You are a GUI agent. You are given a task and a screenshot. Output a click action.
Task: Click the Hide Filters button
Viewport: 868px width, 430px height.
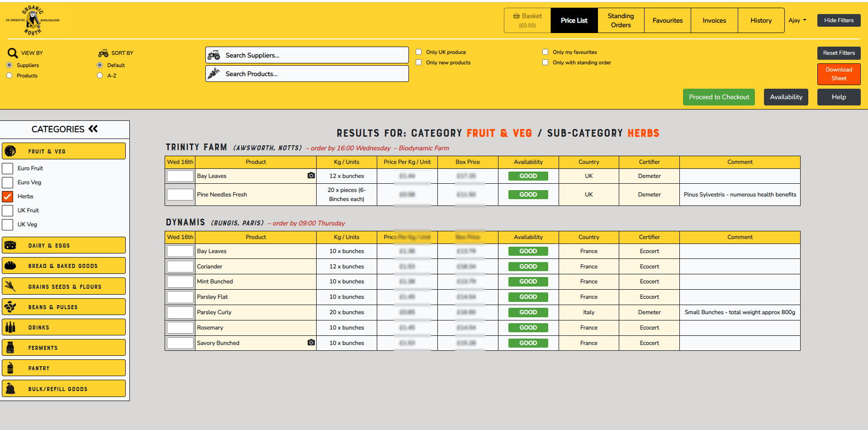tap(839, 20)
